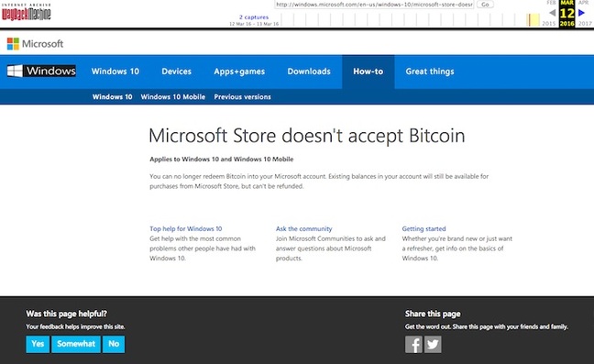594x364 pixels.
Task: Click the Wayback Machine logo
Action: tap(26, 12)
